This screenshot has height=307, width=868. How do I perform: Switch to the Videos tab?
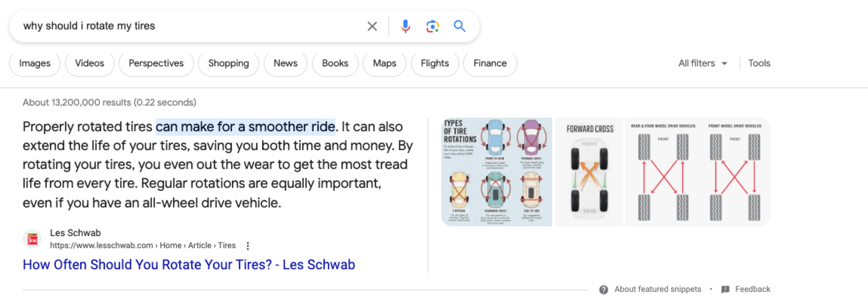click(90, 63)
